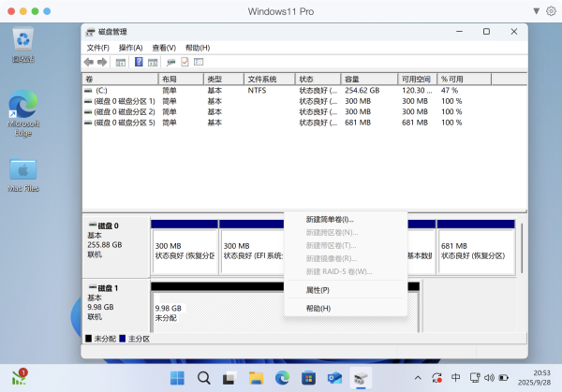Open Microsoft Store from the taskbar

308,377
